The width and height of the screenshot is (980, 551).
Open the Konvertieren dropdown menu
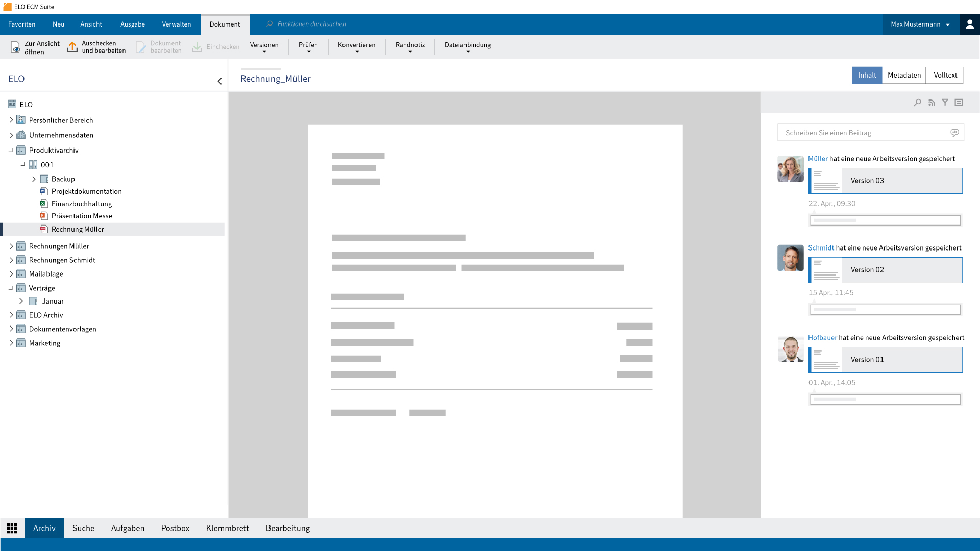(356, 47)
